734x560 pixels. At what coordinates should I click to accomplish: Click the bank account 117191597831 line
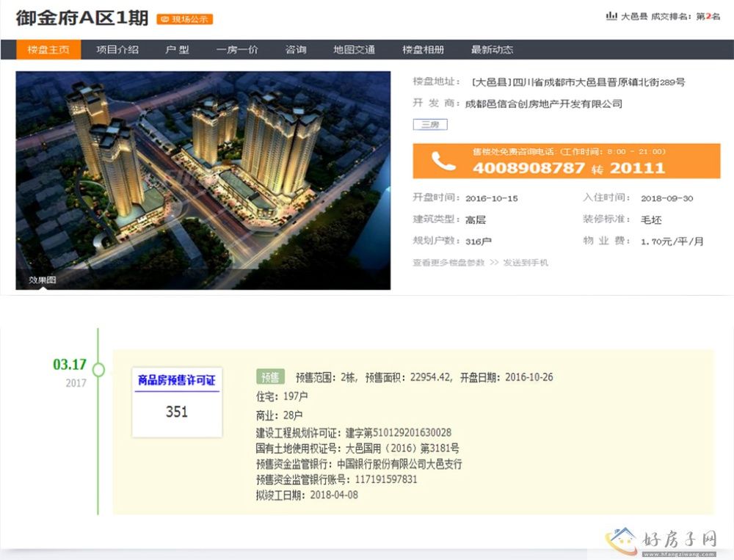click(337, 479)
